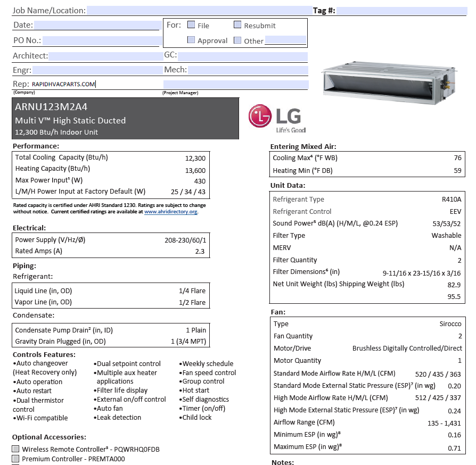Click the Refrigerant Control value EEV
The width and height of the screenshot is (476, 465).
[x=455, y=211]
